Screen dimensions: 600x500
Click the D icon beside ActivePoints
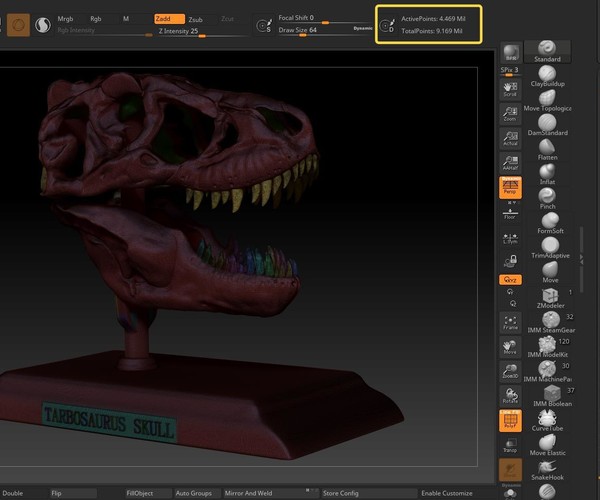[x=387, y=25]
